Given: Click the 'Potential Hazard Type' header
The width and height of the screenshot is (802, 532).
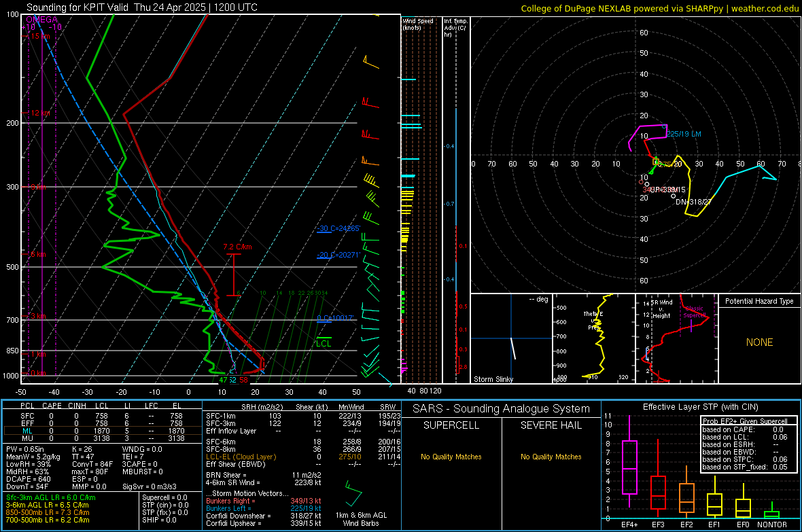Looking at the screenshot, I should click(x=759, y=301).
